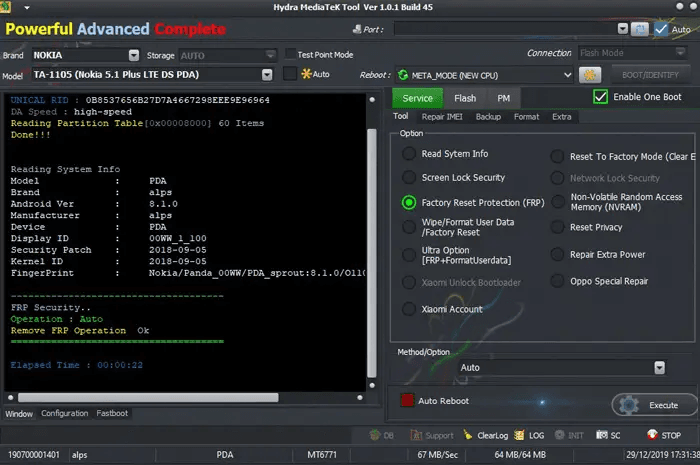Screen dimensions: 700x465
Task: Expand the Brand NOKIA dropdown
Action: pos(134,55)
